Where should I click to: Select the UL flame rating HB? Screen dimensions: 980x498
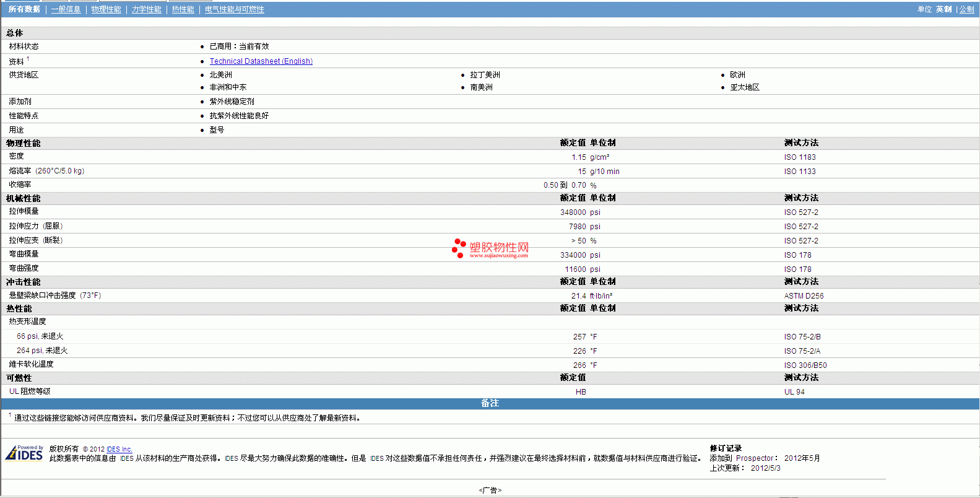pos(581,392)
